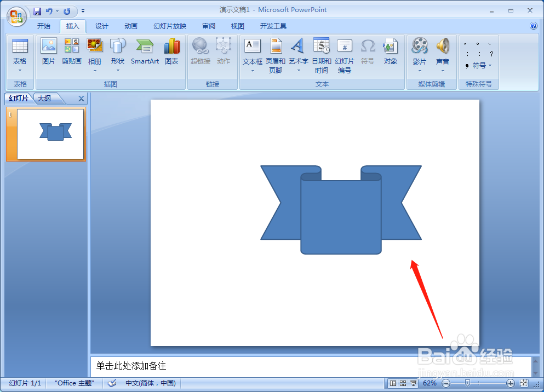Open the special 符号 dropdown menu
This screenshot has height=392, width=544.
(x=478, y=65)
